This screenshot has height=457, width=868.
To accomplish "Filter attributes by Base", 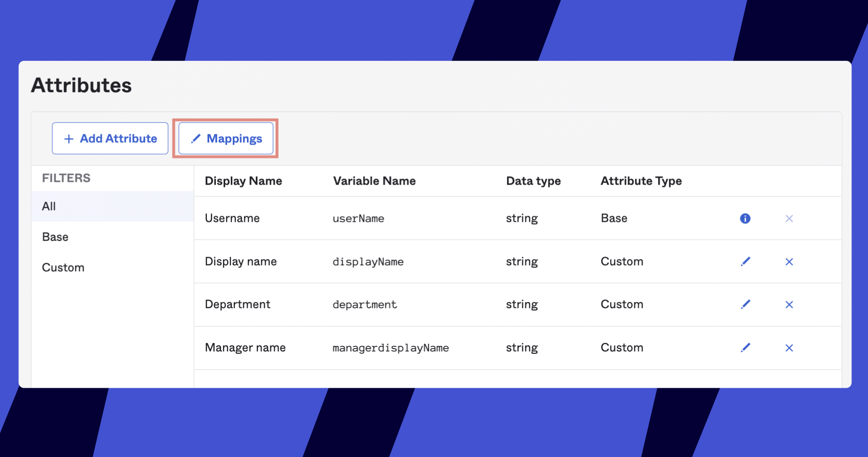I will [x=55, y=237].
